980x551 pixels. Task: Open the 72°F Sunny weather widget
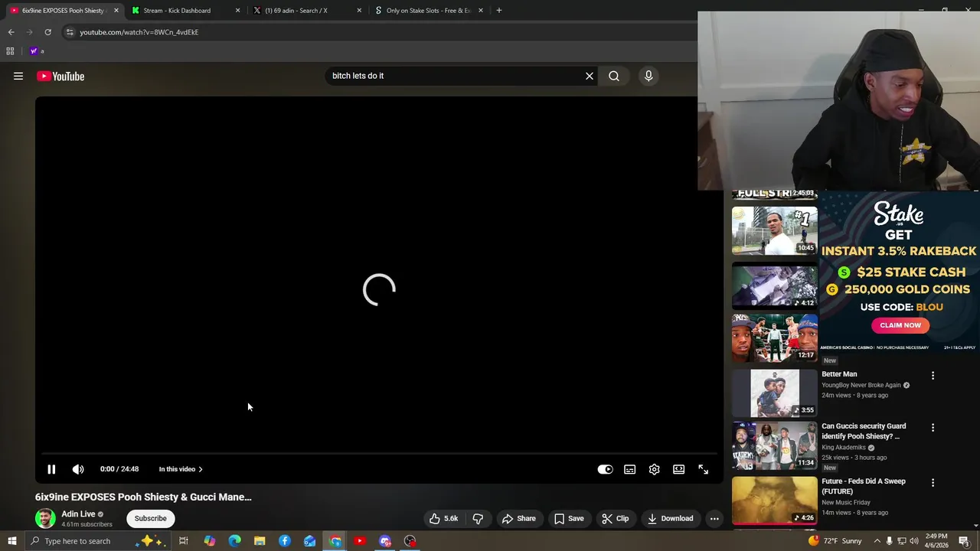(835, 541)
